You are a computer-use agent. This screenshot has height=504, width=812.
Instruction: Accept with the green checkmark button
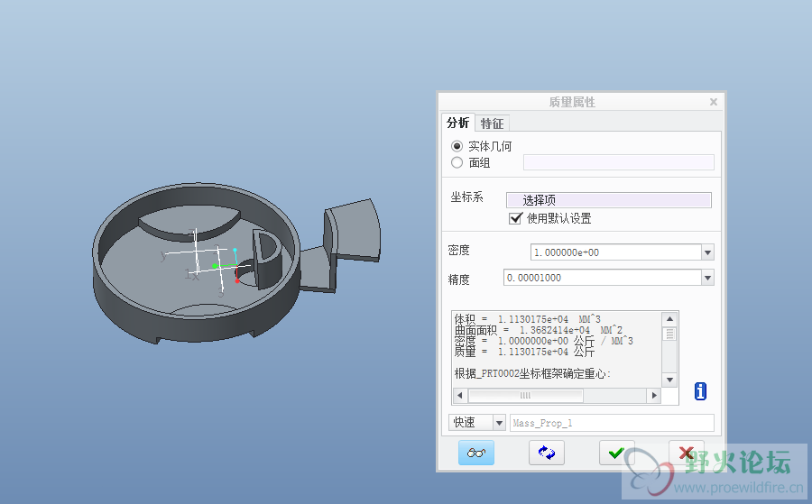pos(617,453)
